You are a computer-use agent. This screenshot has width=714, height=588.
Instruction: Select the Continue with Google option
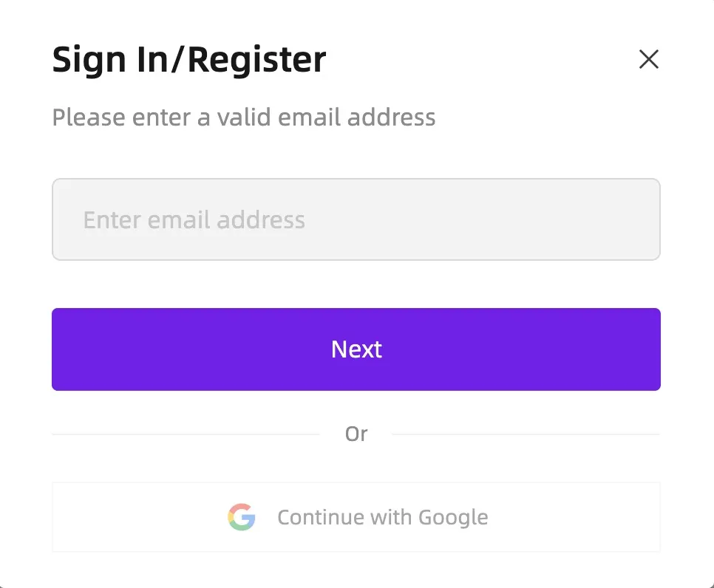pyautogui.click(x=356, y=517)
